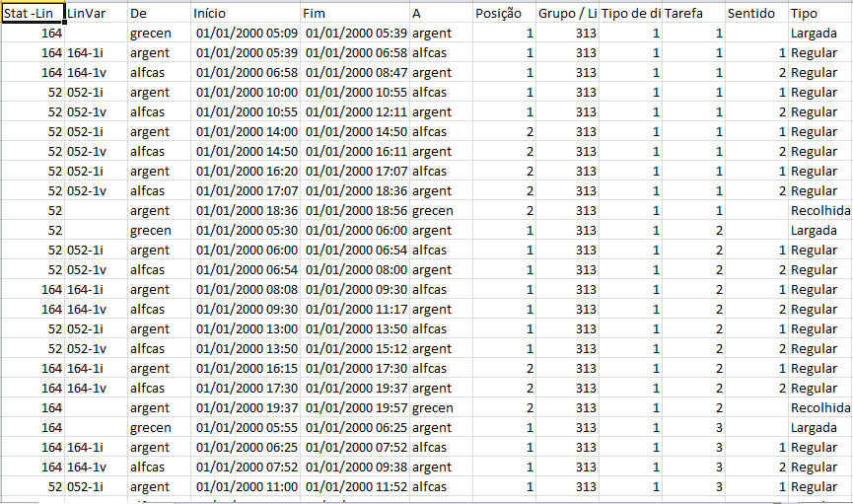Screen dimensions: 853x504
Task: Select Fim cell '01/01/2000 11:17'
Action: coord(355,309)
